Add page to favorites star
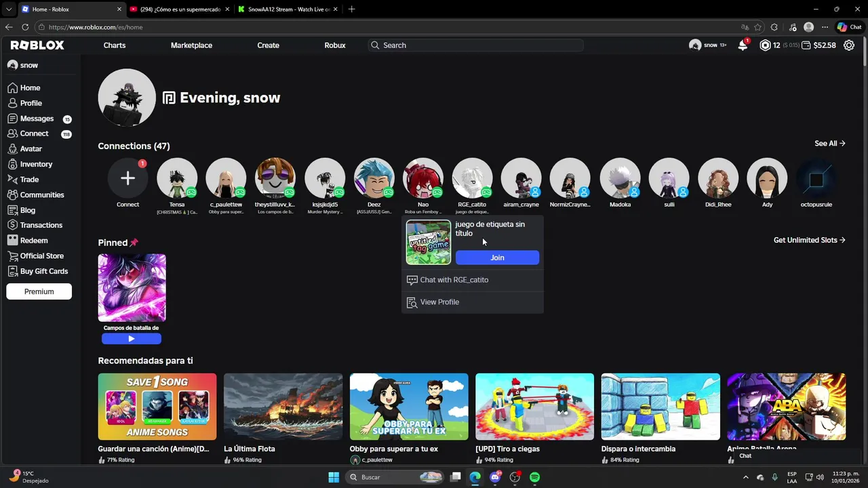The image size is (868, 488). (757, 27)
